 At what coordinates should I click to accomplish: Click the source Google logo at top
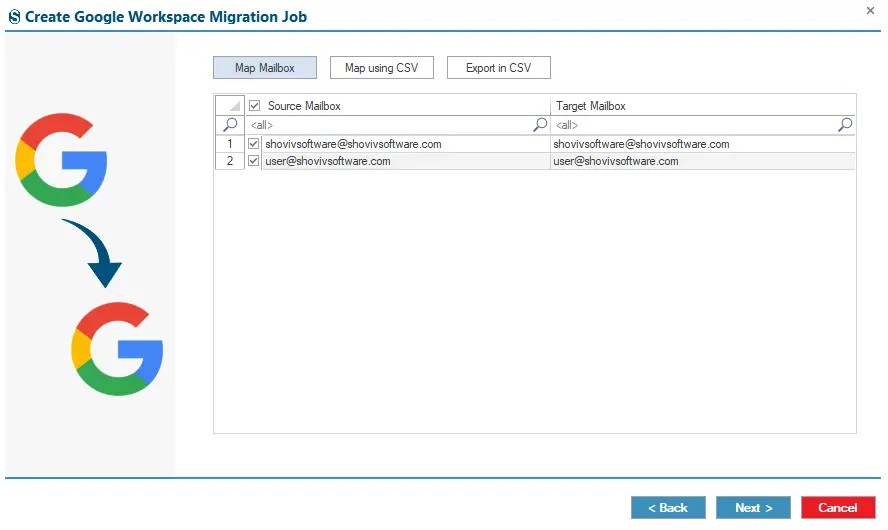click(61, 160)
